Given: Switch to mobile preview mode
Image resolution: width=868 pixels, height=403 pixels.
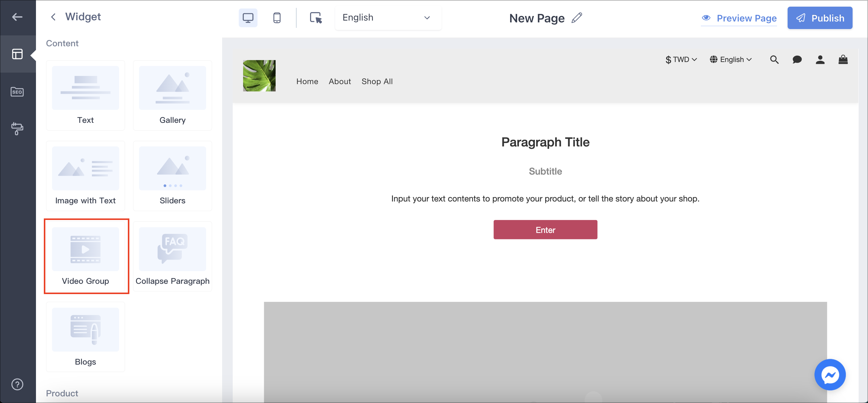Looking at the screenshot, I should pyautogui.click(x=277, y=18).
